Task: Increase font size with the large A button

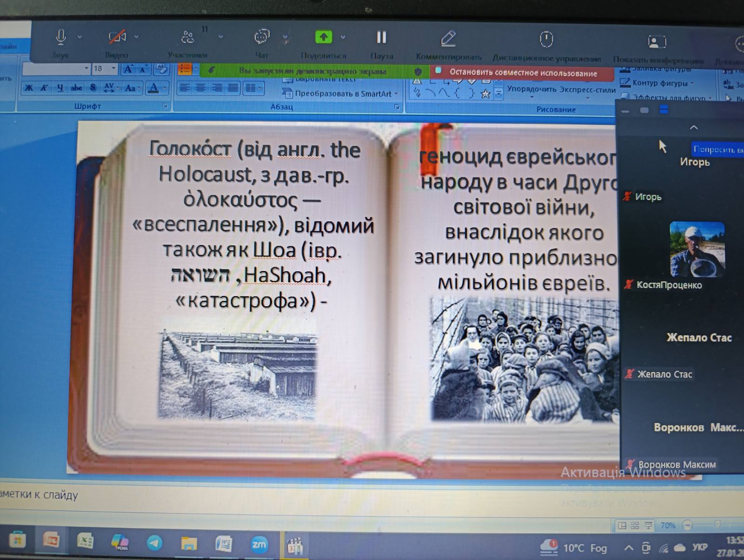Action: coord(128,69)
